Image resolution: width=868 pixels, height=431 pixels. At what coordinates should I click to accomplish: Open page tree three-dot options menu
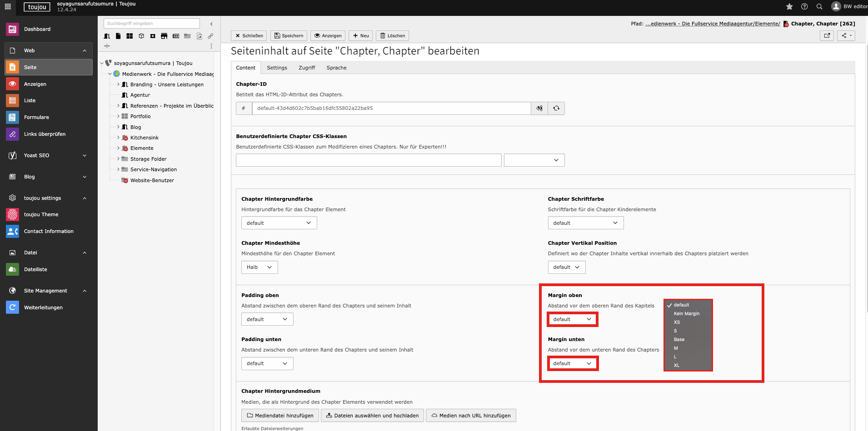211,46
